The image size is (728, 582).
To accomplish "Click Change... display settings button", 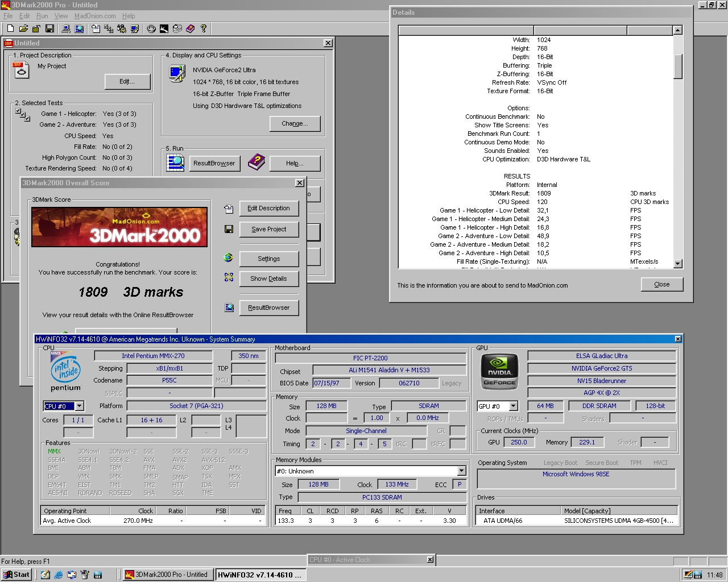I will click(x=295, y=123).
